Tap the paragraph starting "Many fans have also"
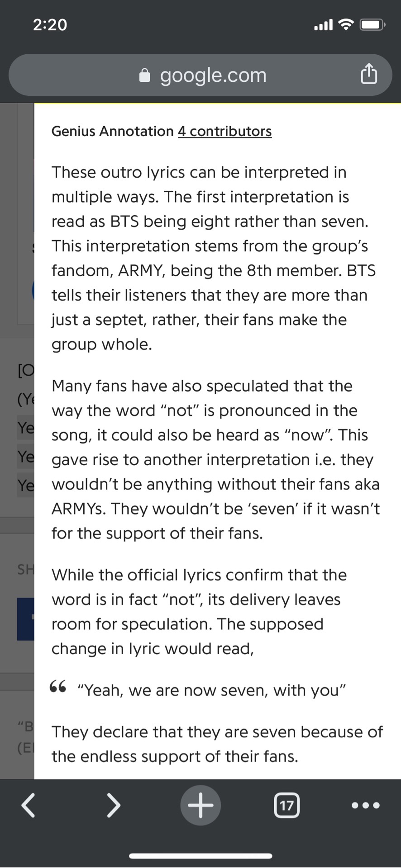 215,459
